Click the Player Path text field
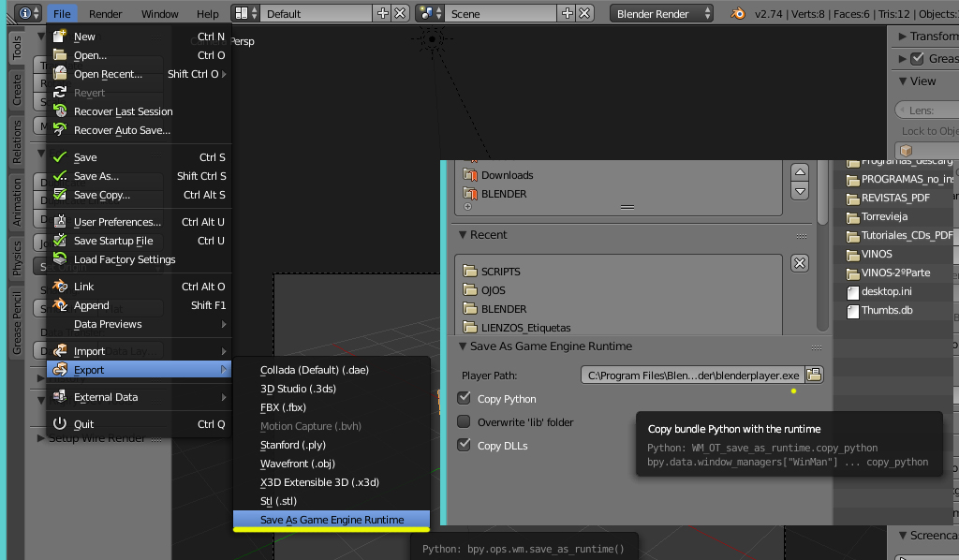Viewport: 959px width, 560px height. point(693,376)
